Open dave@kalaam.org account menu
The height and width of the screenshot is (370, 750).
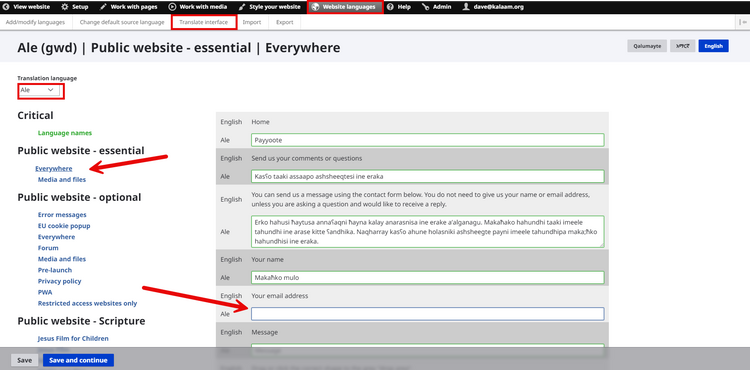coord(493,7)
